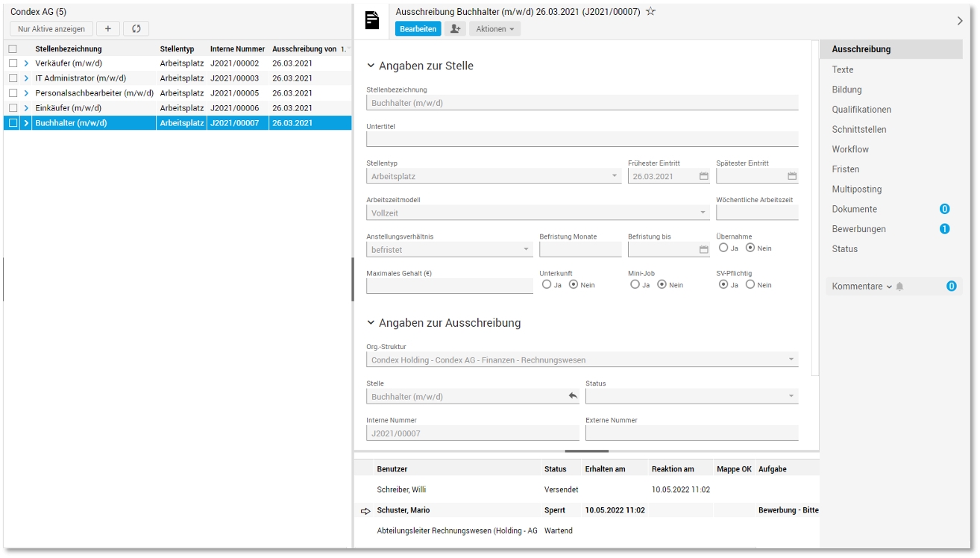Go to the Qualifikationen tab

861,110
